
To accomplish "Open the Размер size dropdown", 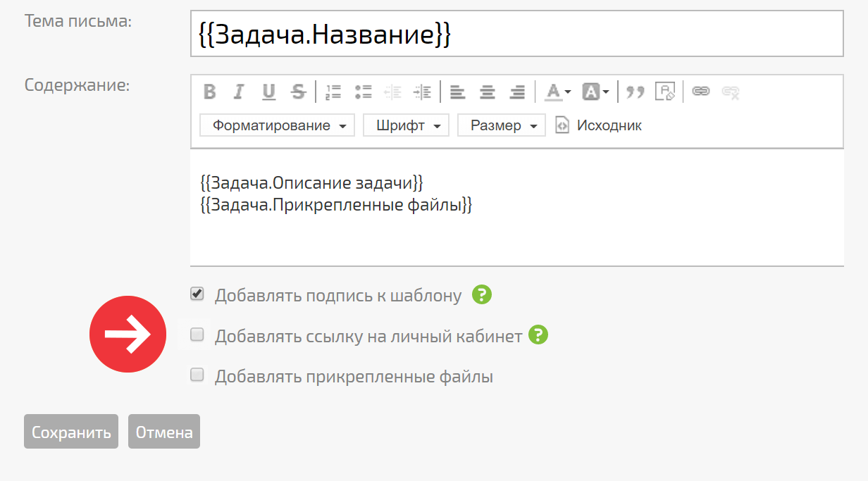I will pos(502,125).
